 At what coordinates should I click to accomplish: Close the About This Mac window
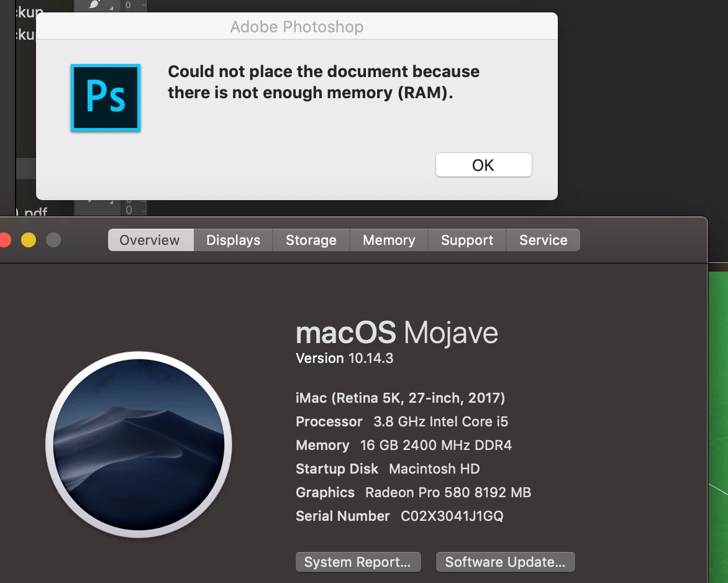tap(4, 240)
